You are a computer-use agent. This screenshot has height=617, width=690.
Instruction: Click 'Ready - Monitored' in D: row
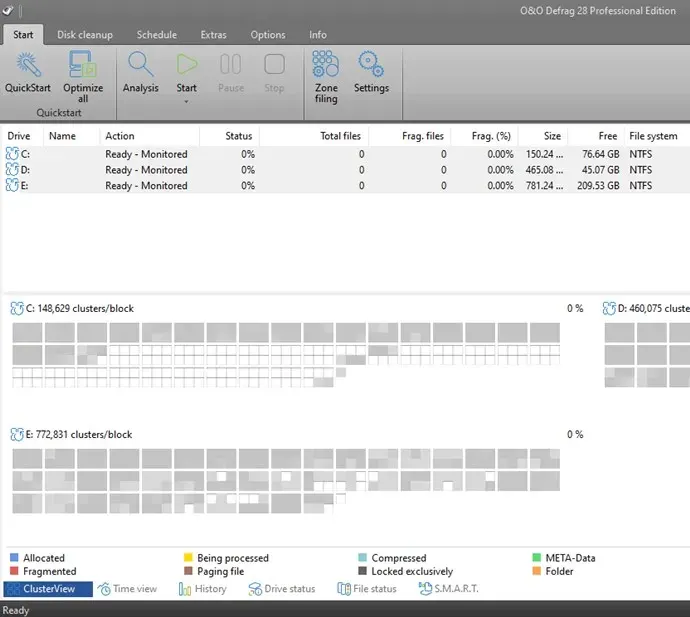click(146, 170)
